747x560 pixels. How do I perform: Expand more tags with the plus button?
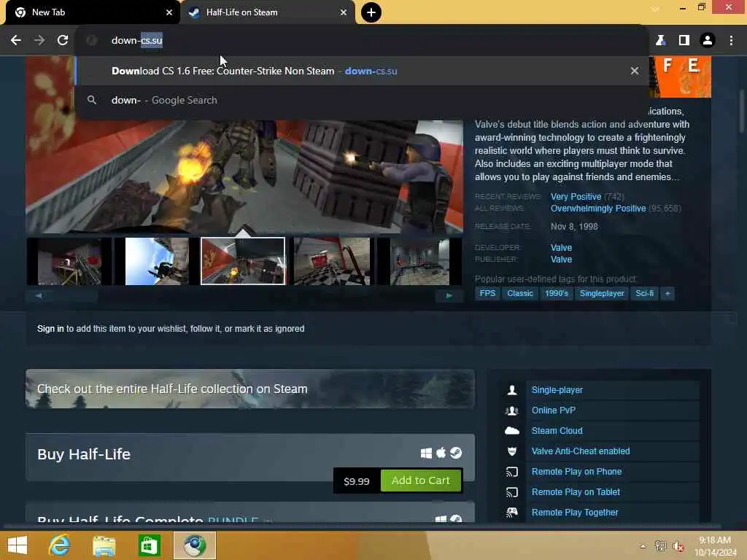tap(667, 293)
